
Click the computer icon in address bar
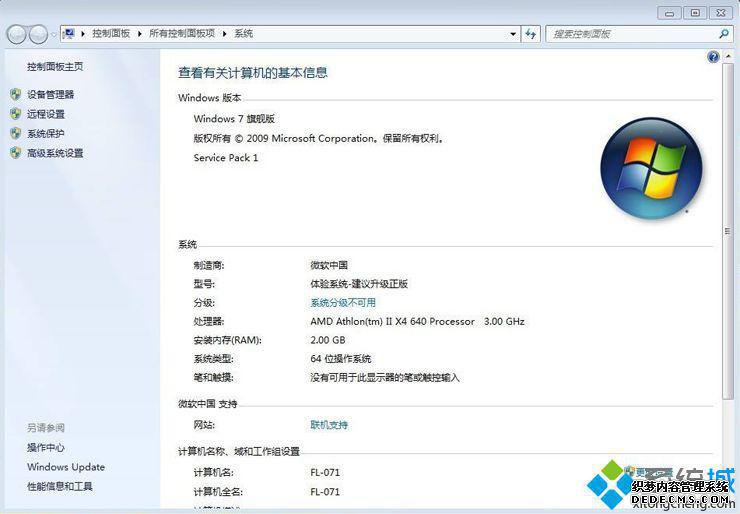coord(69,34)
